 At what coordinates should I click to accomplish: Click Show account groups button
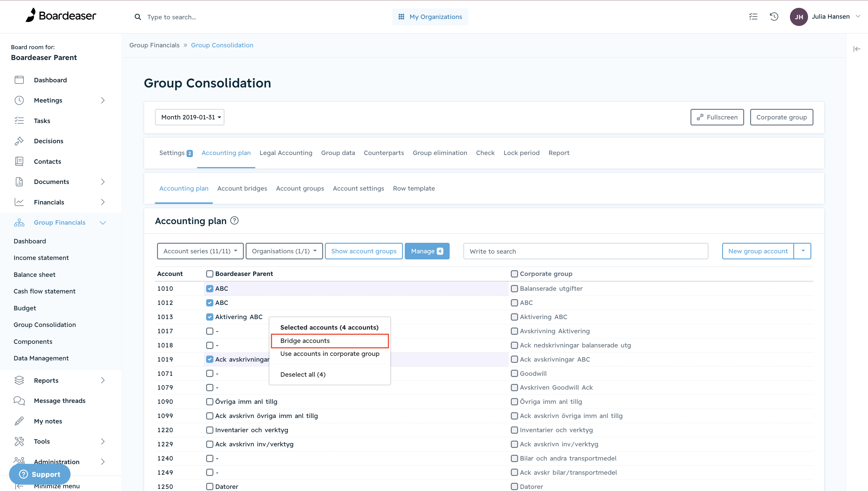[x=363, y=251]
